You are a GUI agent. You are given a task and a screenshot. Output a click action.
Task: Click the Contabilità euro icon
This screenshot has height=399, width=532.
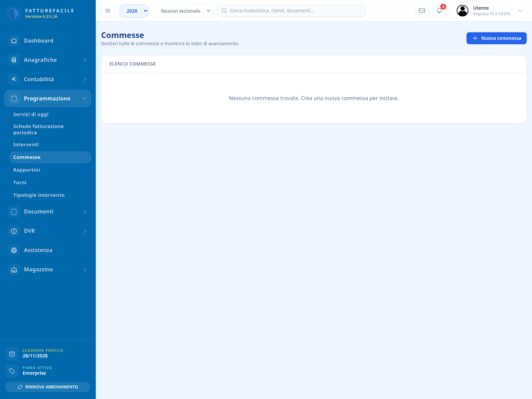[14, 79]
